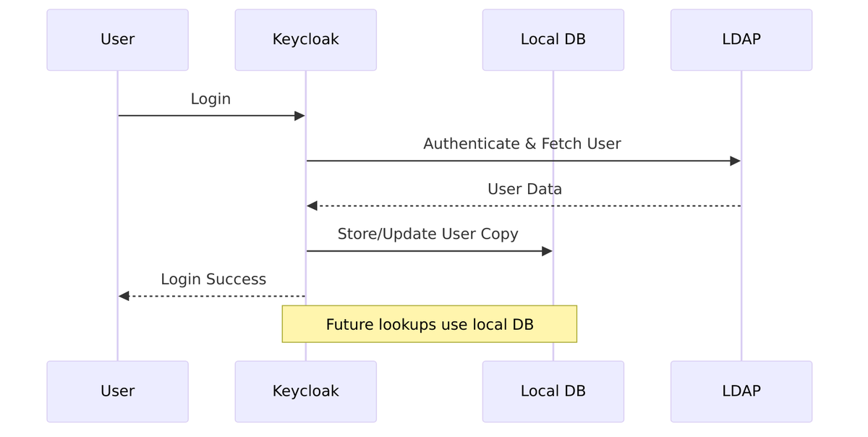Select the bottom LDAP participant box

coord(741,391)
